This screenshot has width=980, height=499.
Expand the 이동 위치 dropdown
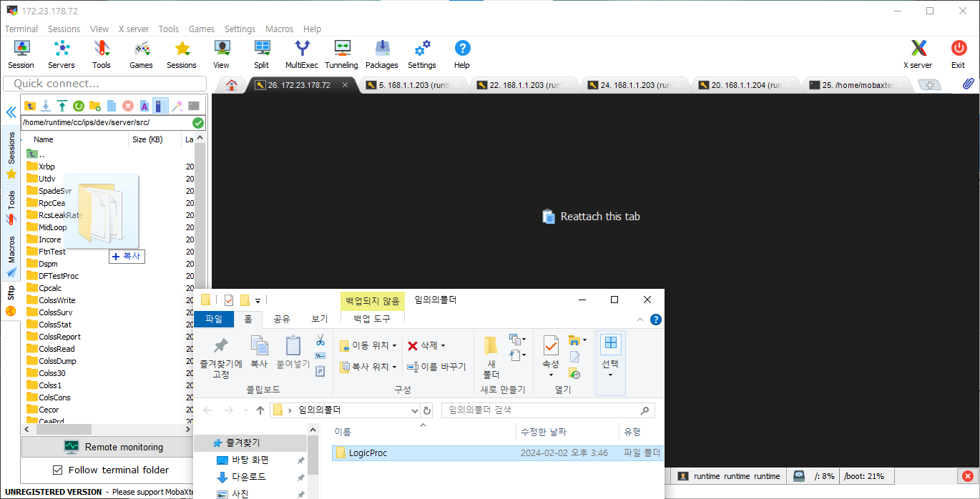(394, 346)
